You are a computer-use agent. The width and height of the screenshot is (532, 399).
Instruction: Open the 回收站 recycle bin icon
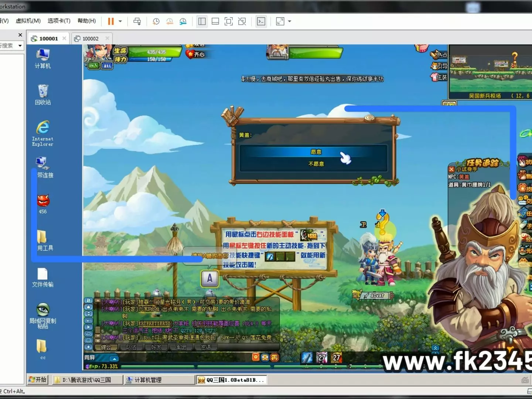click(x=43, y=95)
